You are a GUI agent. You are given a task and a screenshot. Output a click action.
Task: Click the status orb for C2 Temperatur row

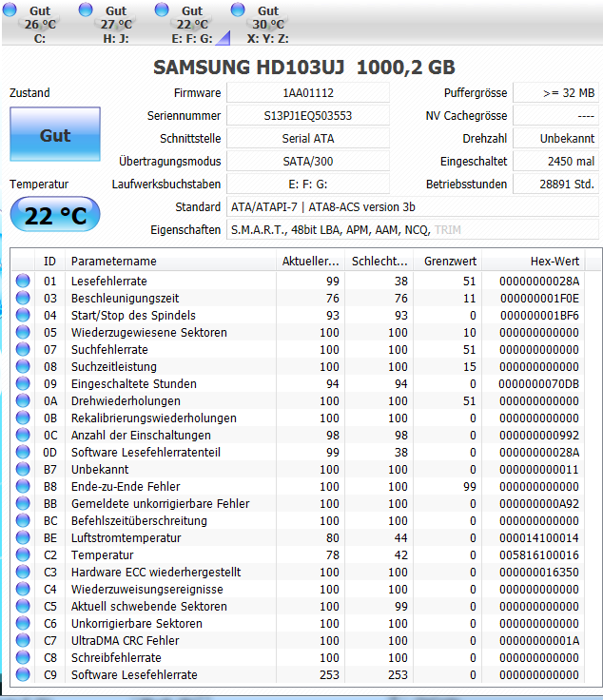[23, 554]
